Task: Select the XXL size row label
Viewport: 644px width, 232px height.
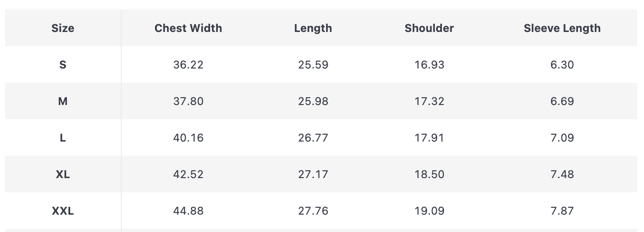Action: click(x=63, y=211)
